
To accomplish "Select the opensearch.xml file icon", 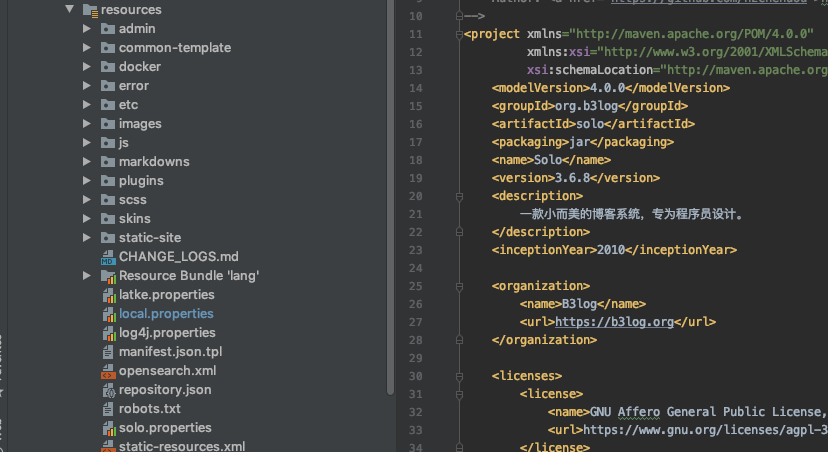I will (x=108, y=371).
